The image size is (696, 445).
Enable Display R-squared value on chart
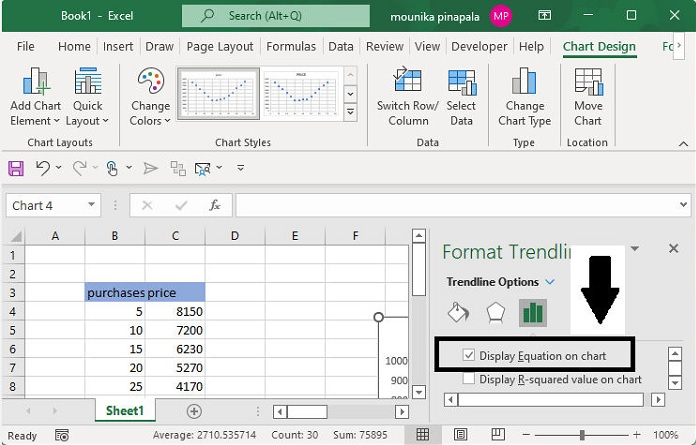pyautogui.click(x=470, y=379)
